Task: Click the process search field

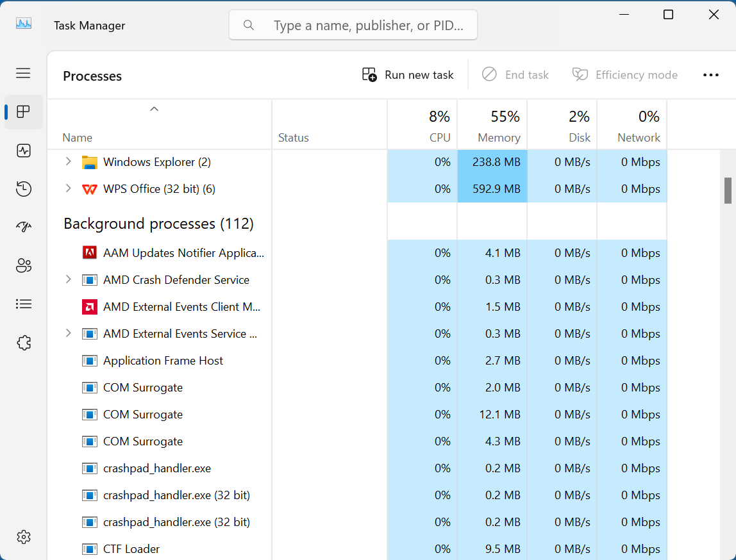Action: pos(353,25)
